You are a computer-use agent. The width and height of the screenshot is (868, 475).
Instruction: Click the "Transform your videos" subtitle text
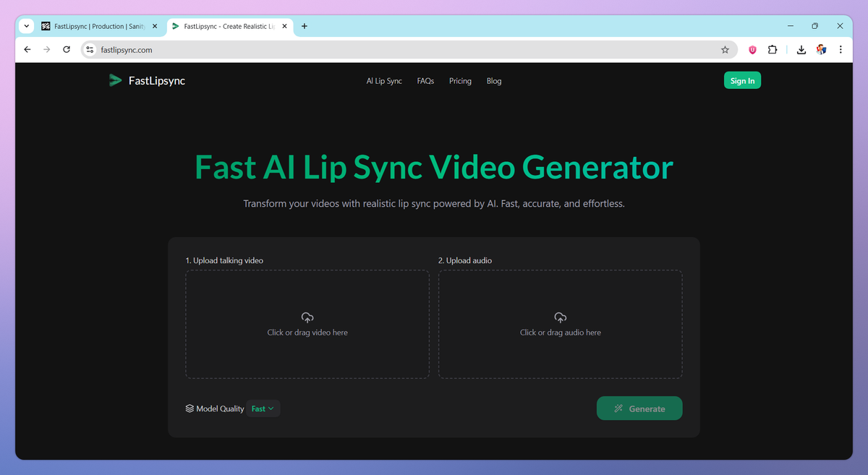434,204
